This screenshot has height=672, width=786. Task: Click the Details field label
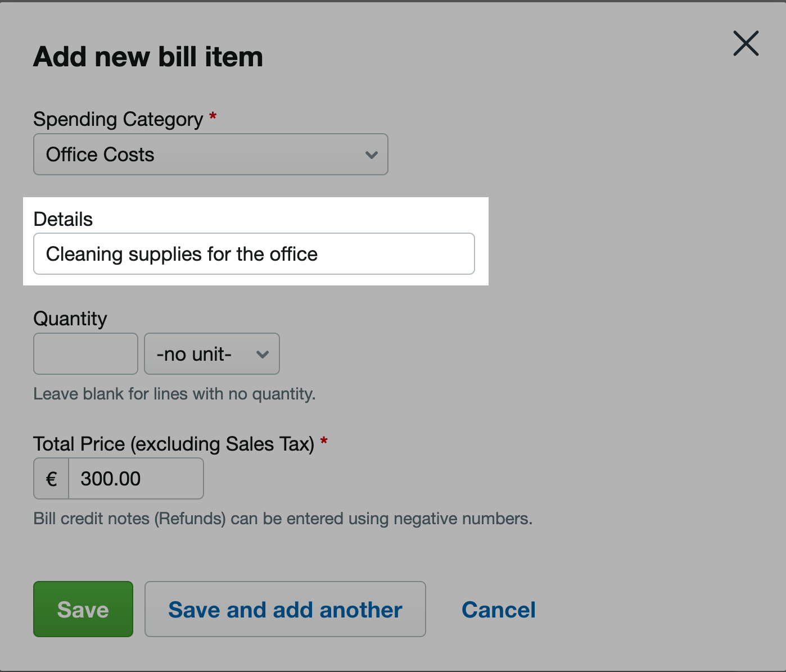point(63,219)
